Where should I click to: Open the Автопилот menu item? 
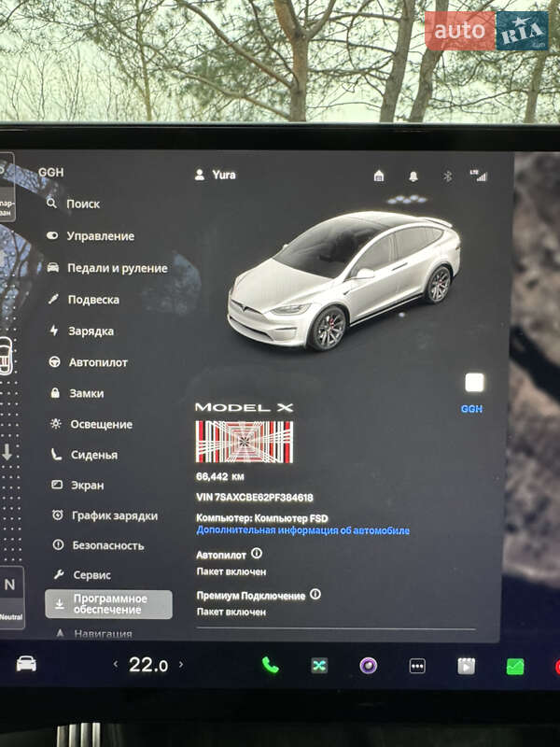click(x=88, y=362)
